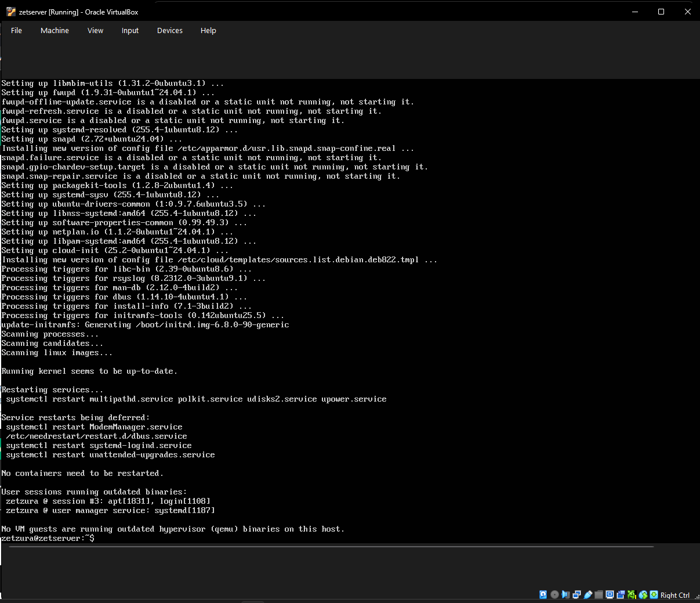Click the zetzura@zetserver terminal prompt line
The height and width of the screenshot is (603, 700).
coord(48,539)
